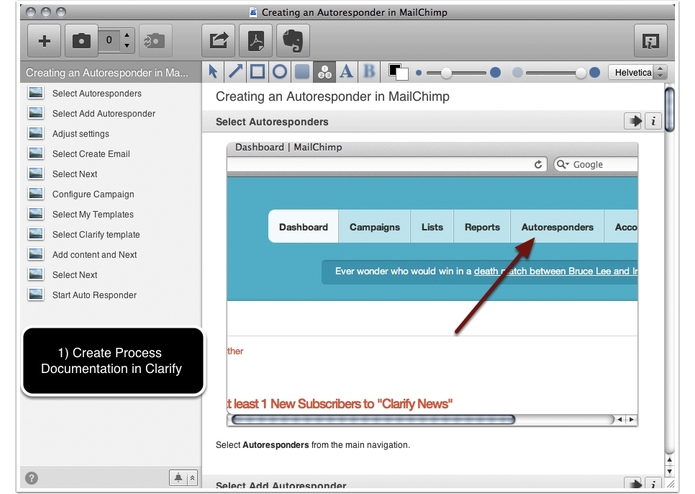
Task: Toggle the bold B text button
Action: [369, 72]
